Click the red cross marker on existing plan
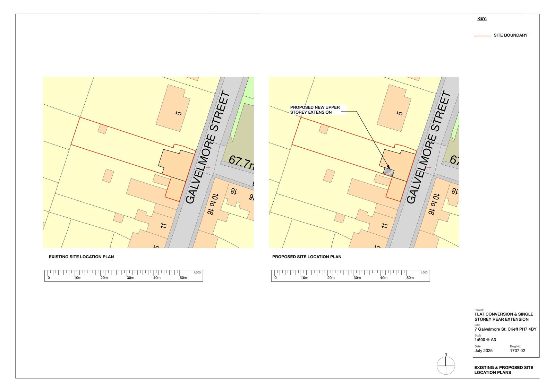This screenshot has height=392, width=555. pos(208,167)
